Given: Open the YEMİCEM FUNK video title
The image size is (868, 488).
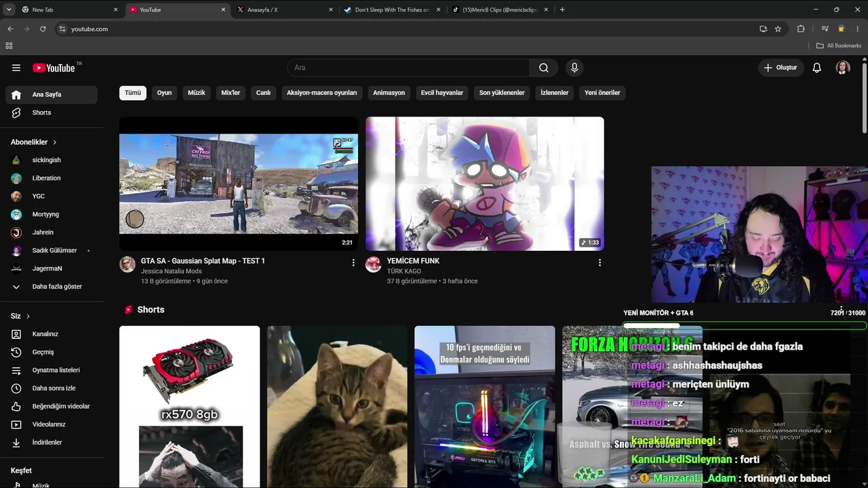Looking at the screenshot, I should (413, 261).
